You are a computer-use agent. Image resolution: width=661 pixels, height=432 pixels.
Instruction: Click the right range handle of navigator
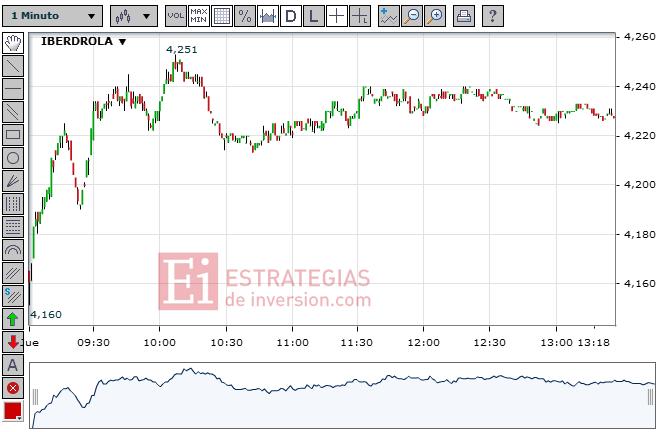[650, 397]
